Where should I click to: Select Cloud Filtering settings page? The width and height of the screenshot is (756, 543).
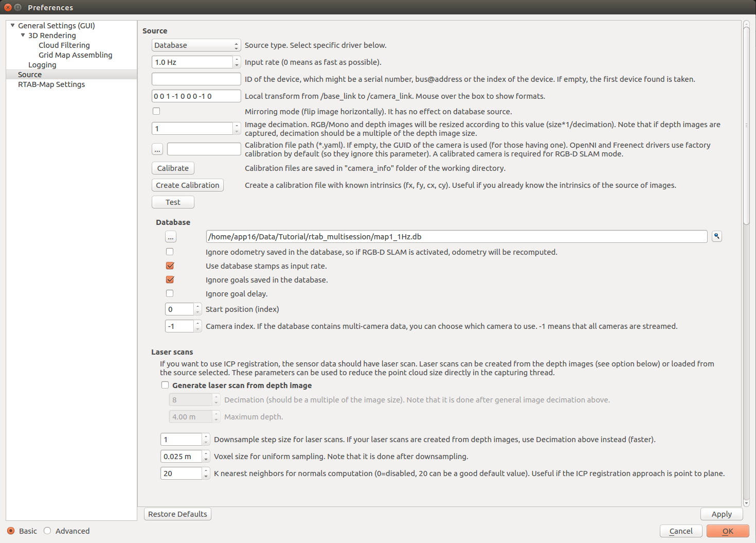(x=64, y=45)
